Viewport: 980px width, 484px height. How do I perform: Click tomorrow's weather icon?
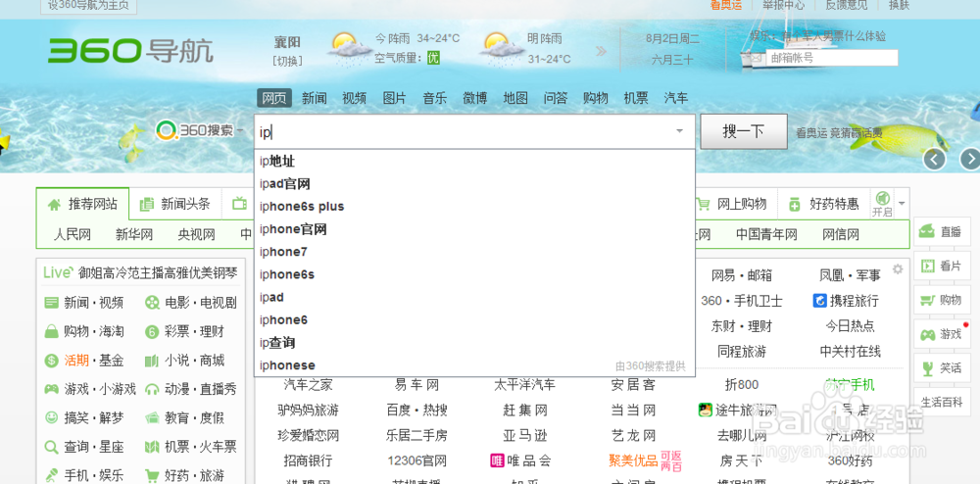[503, 49]
